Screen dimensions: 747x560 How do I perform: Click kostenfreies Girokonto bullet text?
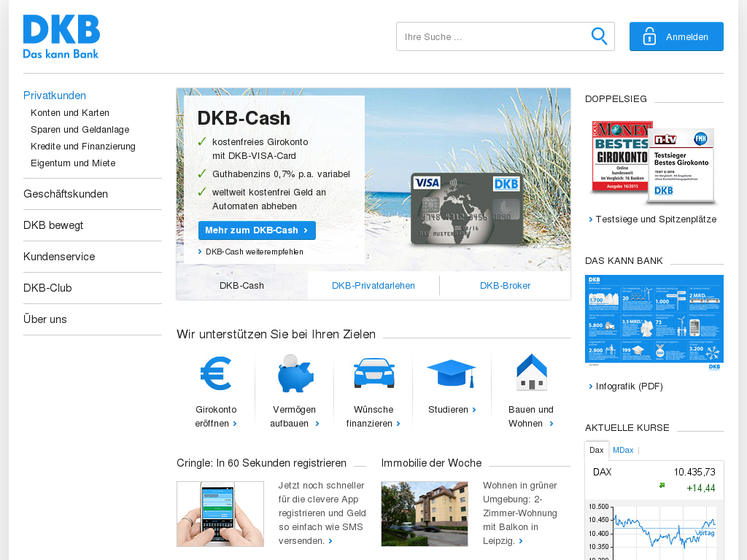pos(260,149)
